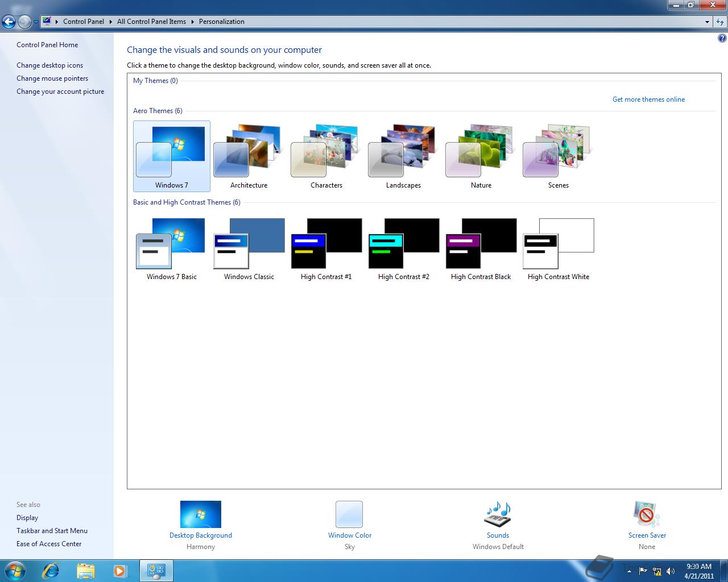The width and height of the screenshot is (728, 582).
Task: Launch Internet Explorer from the taskbar
Action: point(51,571)
